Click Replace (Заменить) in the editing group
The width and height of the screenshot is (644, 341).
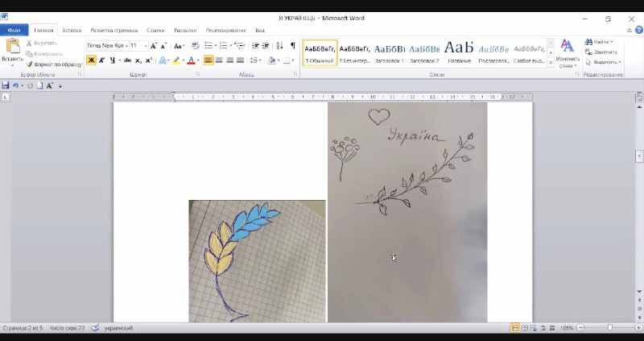pyautogui.click(x=601, y=52)
